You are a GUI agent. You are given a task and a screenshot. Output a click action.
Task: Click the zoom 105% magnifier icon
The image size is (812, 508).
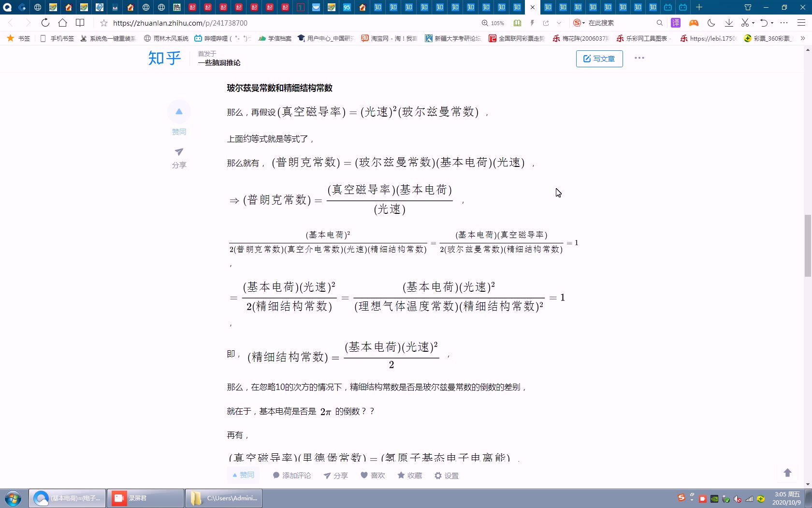click(485, 23)
